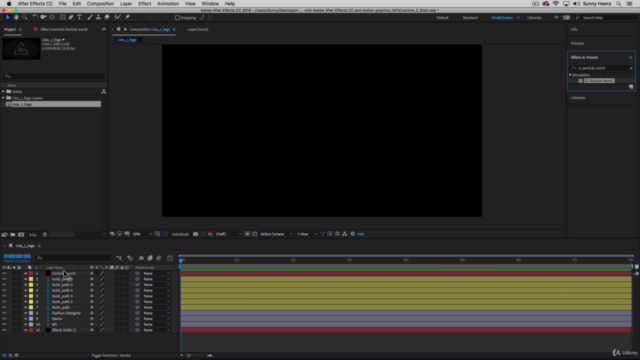The image size is (640, 360).
Task: Expand the Lisa_J_logo Layers folder
Action: pos(3,98)
